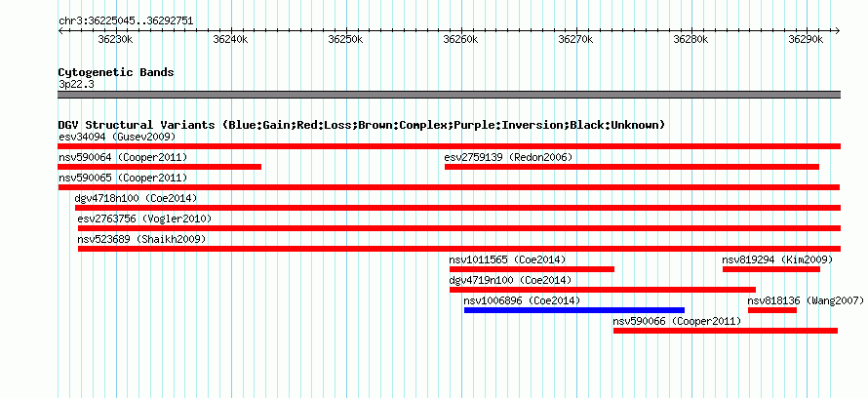Image resolution: width=868 pixels, height=398 pixels.
Task: Click the nsv590065 (Cooper2011) red bar
Action: click(449, 187)
